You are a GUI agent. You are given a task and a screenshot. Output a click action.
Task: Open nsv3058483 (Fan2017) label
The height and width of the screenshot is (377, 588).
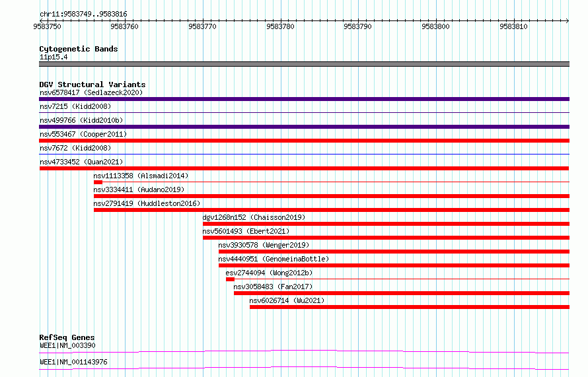273,287
